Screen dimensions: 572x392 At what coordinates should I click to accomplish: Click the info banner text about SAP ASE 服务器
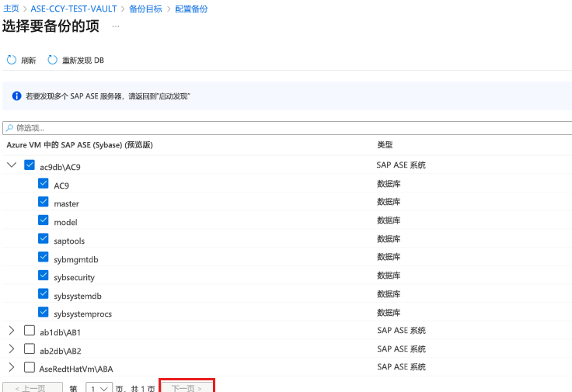(x=108, y=96)
